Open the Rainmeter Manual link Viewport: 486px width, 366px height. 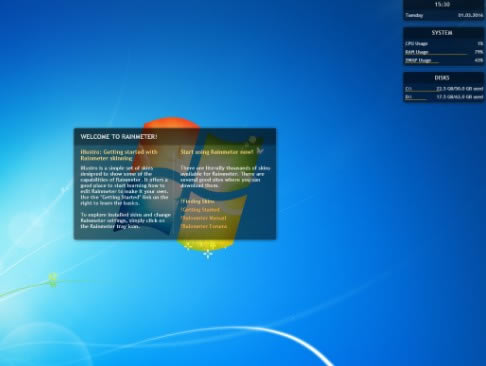[204, 218]
